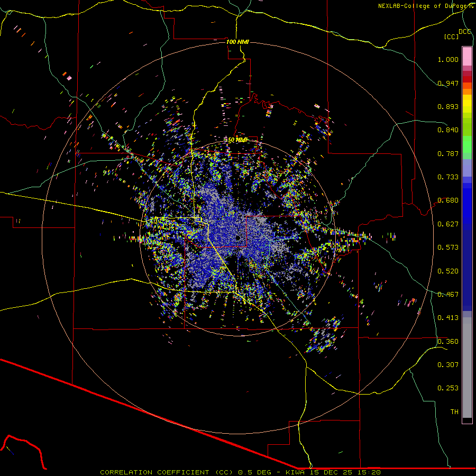Click the DCC label above the legend
Image resolution: width=476 pixels, height=476 pixels.
(465, 32)
